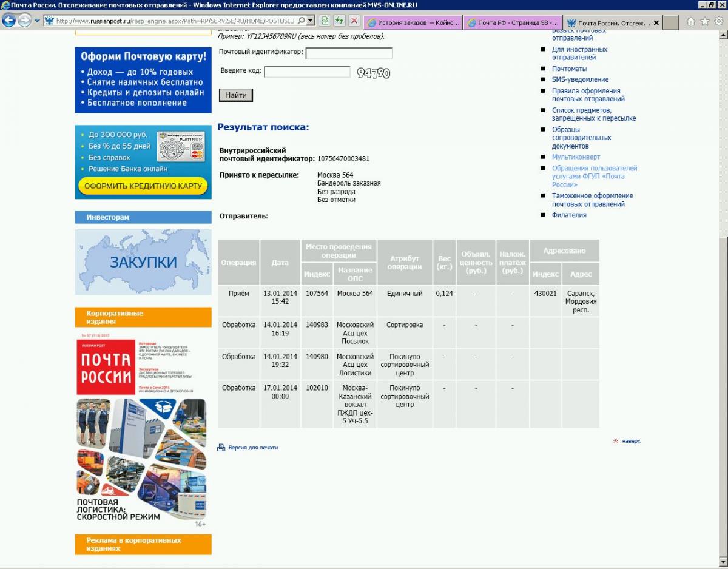This screenshot has height=569, width=728.
Task: Open "Версия для печати" link
Action: tap(253, 448)
